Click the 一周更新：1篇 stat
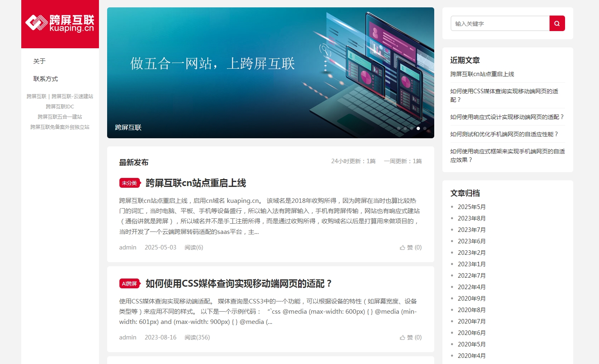The width and height of the screenshot is (599, 364). 403,161
